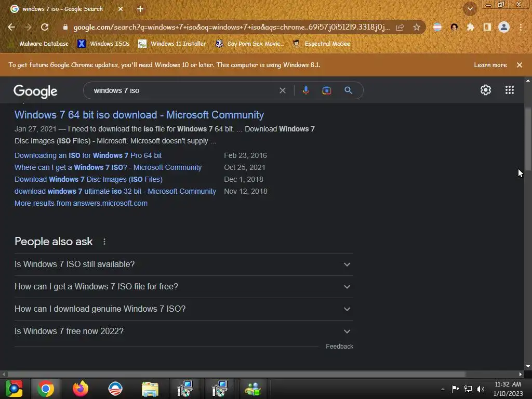Open 'Where can I get a Windows 7 ISO?' link
Screen dimensions: 532x399
point(108,167)
